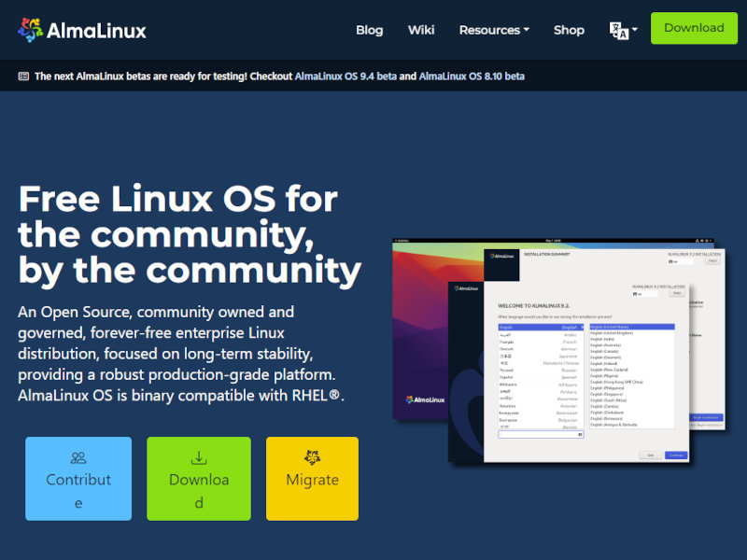Click the AlmaLinux wordmark text in header
This screenshot has width=747, height=560.
(97, 30)
